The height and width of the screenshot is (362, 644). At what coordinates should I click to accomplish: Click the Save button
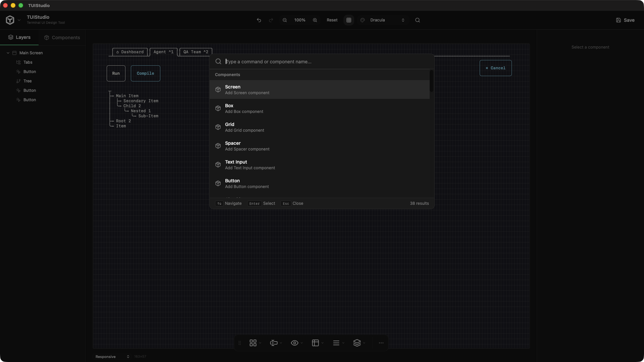(x=625, y=20)
